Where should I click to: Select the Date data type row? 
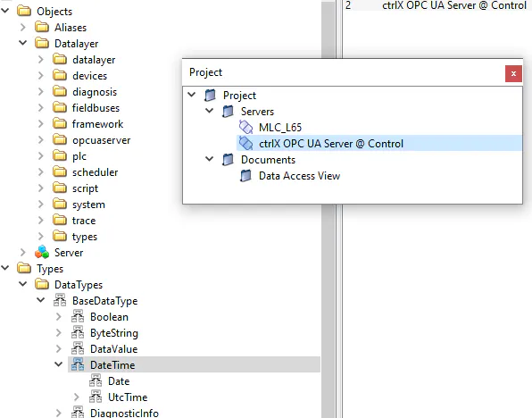coord(119,381)
